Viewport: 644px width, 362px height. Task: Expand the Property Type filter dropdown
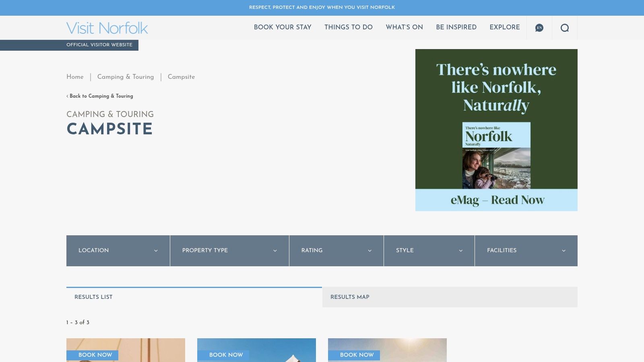[229, 251]
